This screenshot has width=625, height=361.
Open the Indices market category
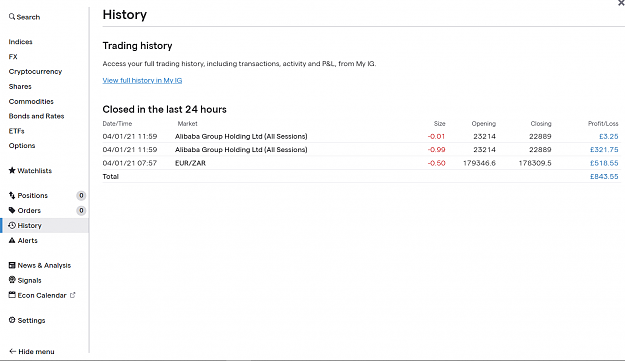[x=20, y=42]
